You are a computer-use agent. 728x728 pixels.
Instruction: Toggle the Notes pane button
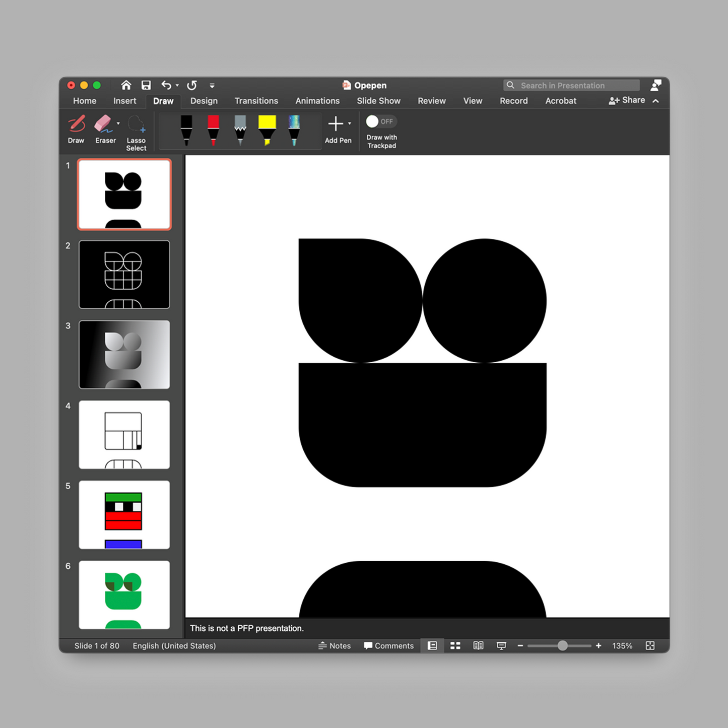click(335, 646)
